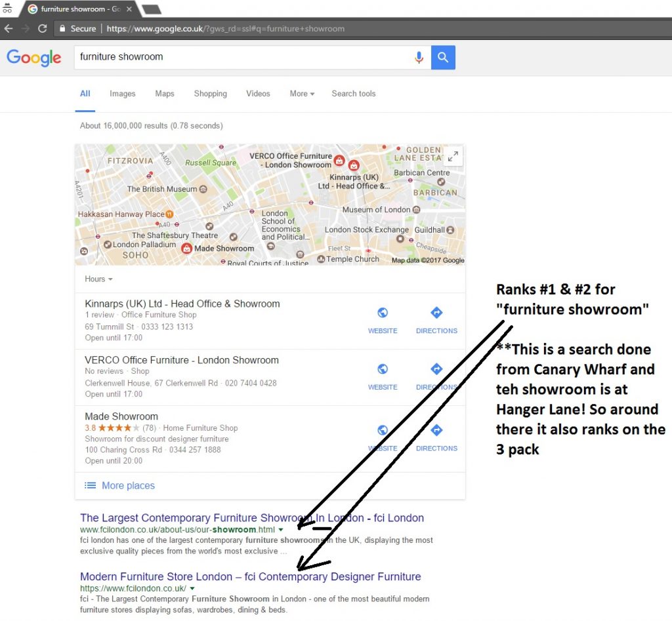Click the 'London Stock Exchange' map label

click(x=366, y=230)
